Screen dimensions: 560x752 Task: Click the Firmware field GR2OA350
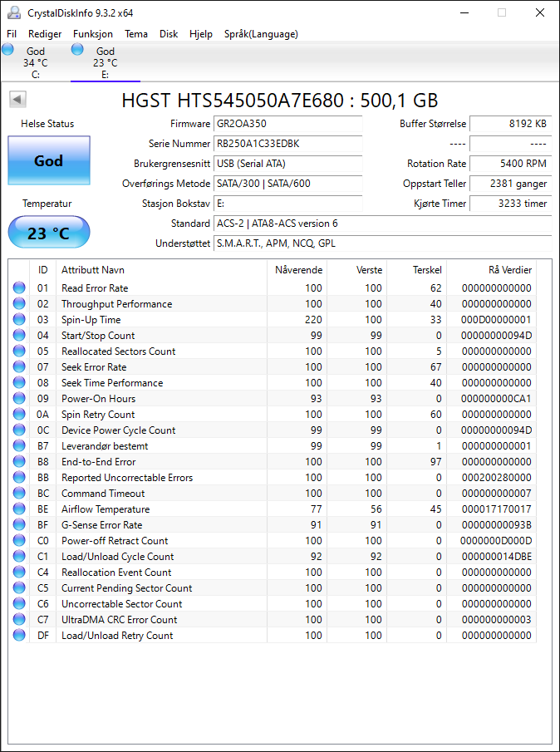coord(287,124)
